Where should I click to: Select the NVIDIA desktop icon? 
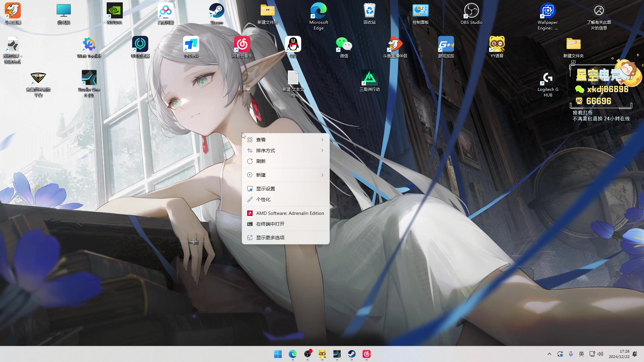point(115,14)
